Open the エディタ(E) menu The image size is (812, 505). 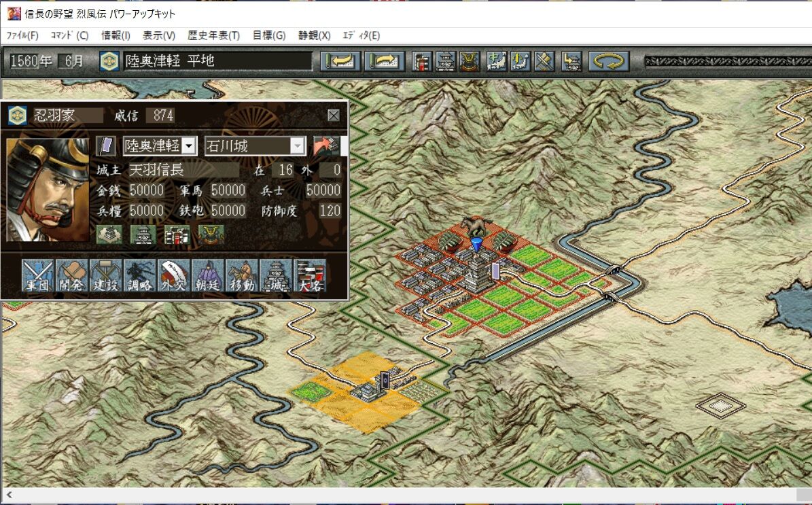click(x=361, y=35)
